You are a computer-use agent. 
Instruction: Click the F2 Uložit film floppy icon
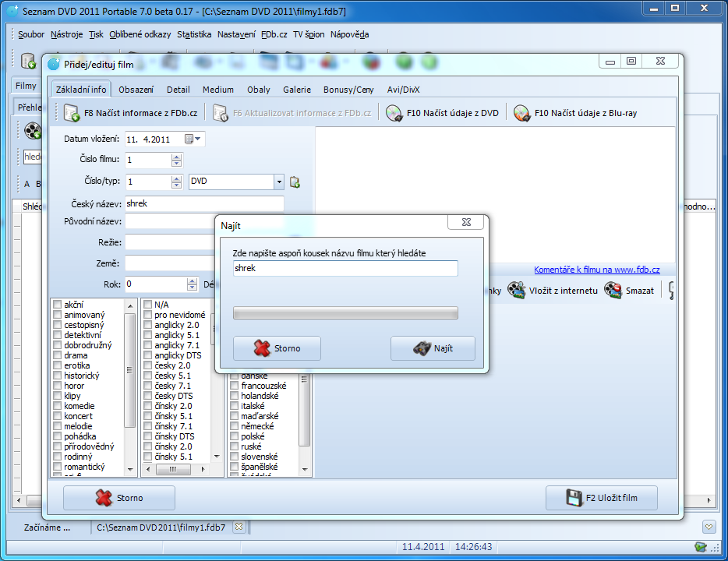pyautogui.click(x=574, y=498)
